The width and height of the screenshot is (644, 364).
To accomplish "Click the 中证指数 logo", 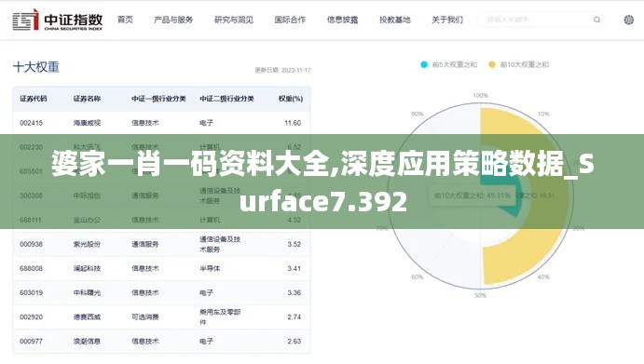I will pyautogui.click(x=58, y=20).
